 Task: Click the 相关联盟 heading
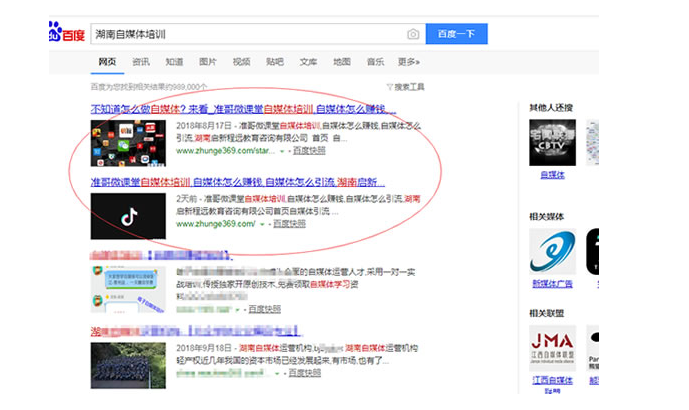click(x=547, y=313)
